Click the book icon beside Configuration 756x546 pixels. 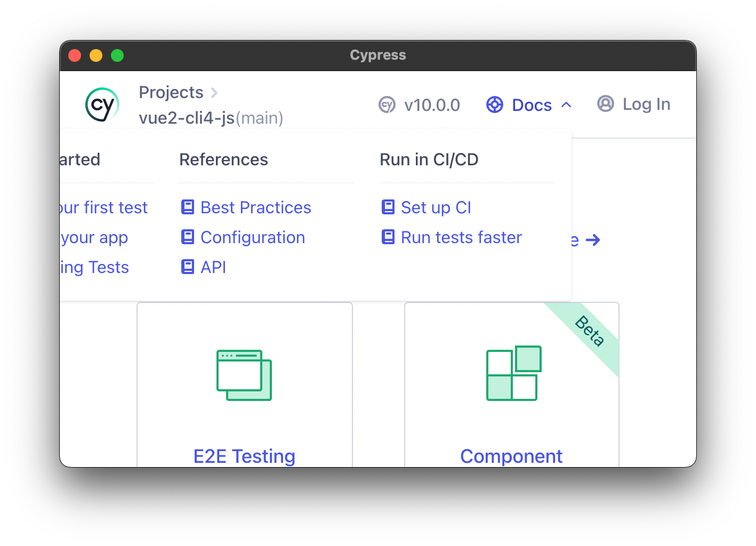(188, 237)
